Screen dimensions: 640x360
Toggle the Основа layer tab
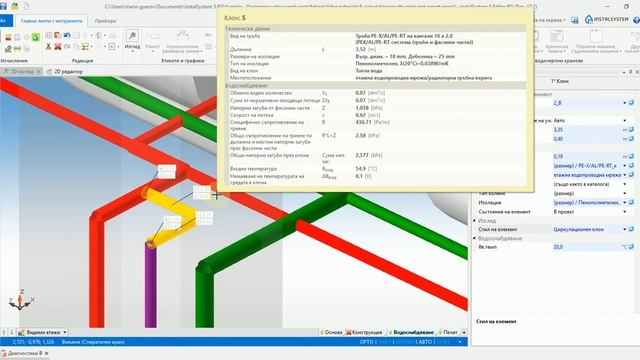(x=331, y=332)
